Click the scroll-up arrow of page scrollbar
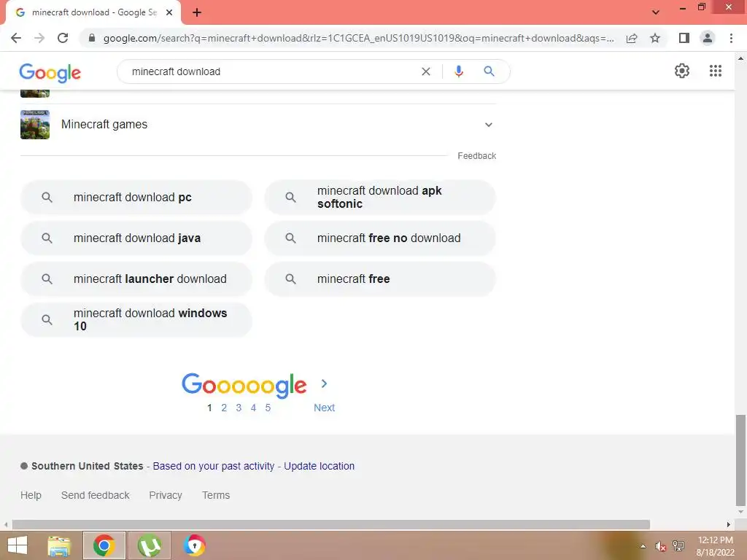Screen dimensions: 747x560 pos(740,58)
